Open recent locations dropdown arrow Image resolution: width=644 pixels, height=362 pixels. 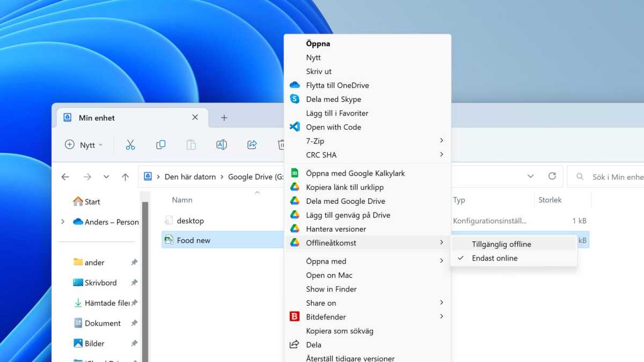(x=106, y=176)
